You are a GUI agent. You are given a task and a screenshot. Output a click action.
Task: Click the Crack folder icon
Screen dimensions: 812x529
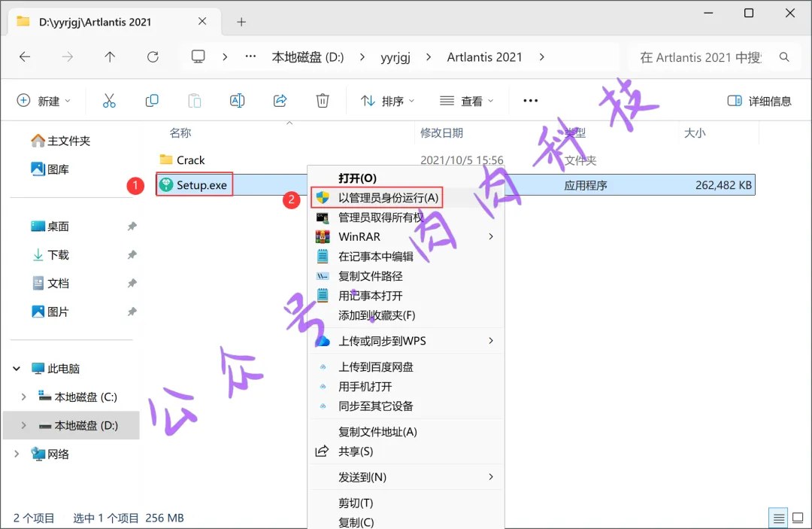[x=166, y=159]
